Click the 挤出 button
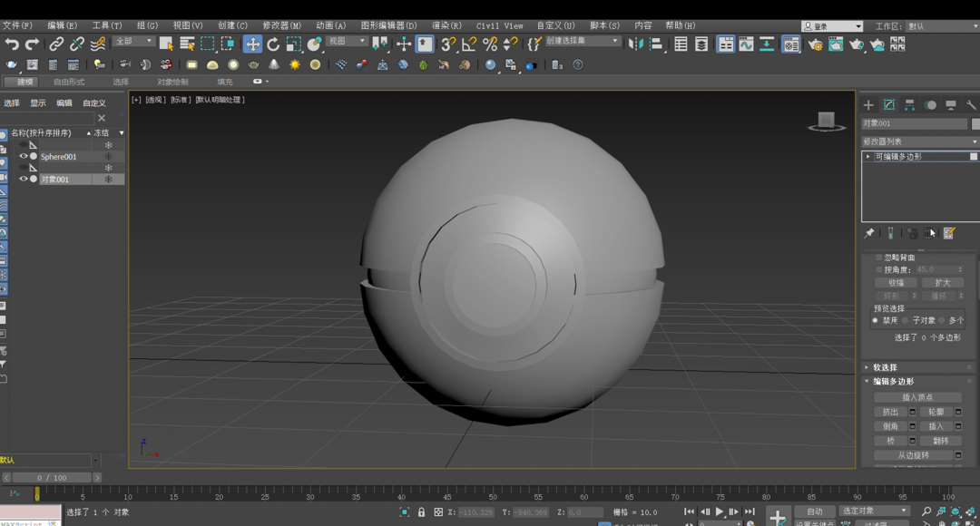Viewport: 980px width, 526px height. point(890,412)
